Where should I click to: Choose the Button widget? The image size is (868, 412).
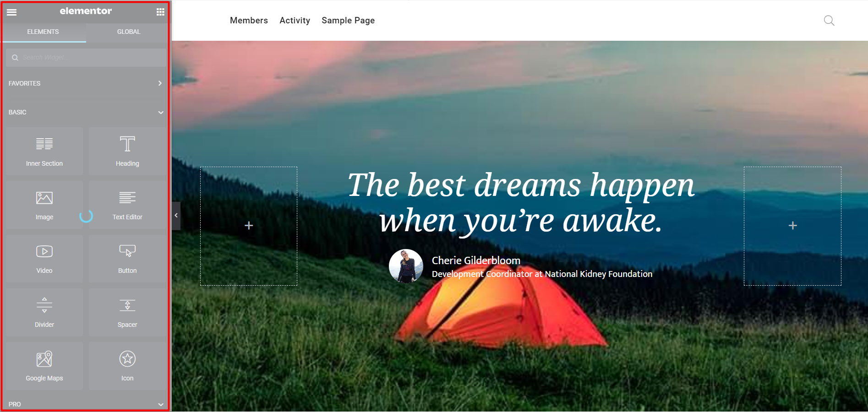click(x=127, y=259)
